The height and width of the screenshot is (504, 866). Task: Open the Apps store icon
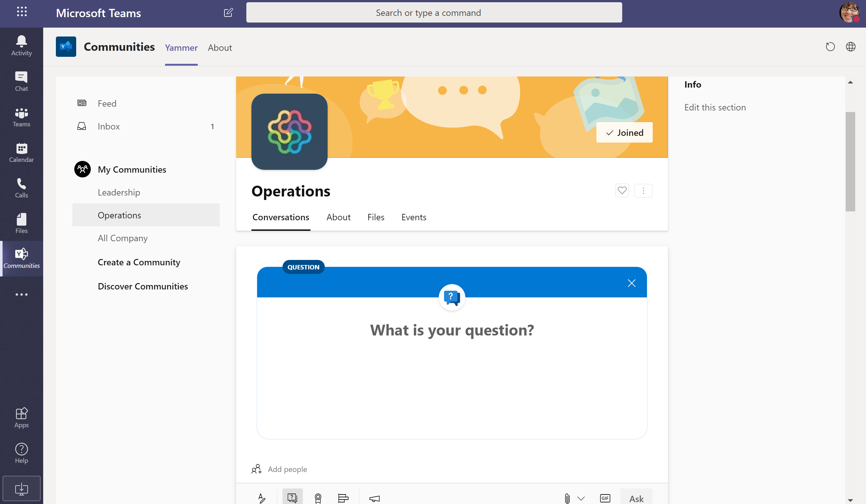[x=21, y=417]
